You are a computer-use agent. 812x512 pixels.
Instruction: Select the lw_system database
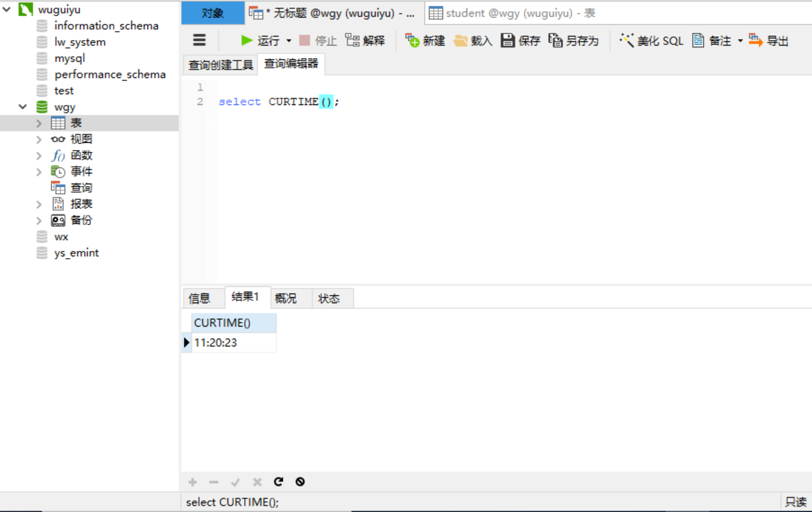(x=80, y=42)
